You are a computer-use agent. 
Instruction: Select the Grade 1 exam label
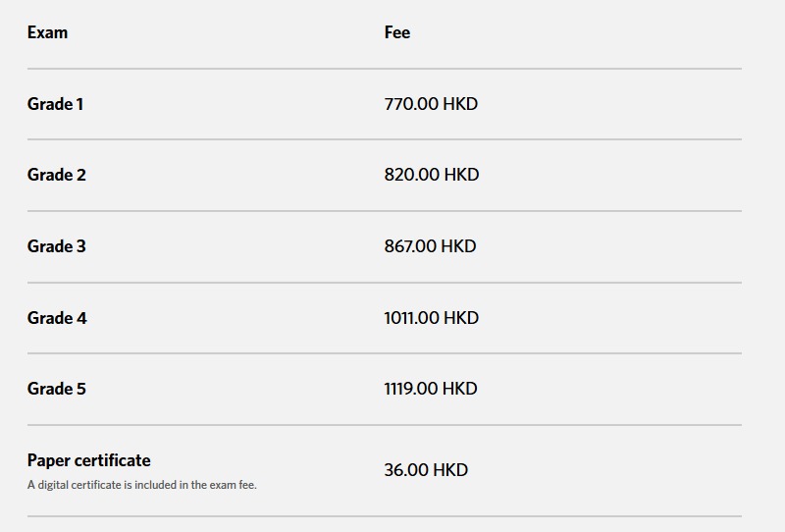(55, 104)
